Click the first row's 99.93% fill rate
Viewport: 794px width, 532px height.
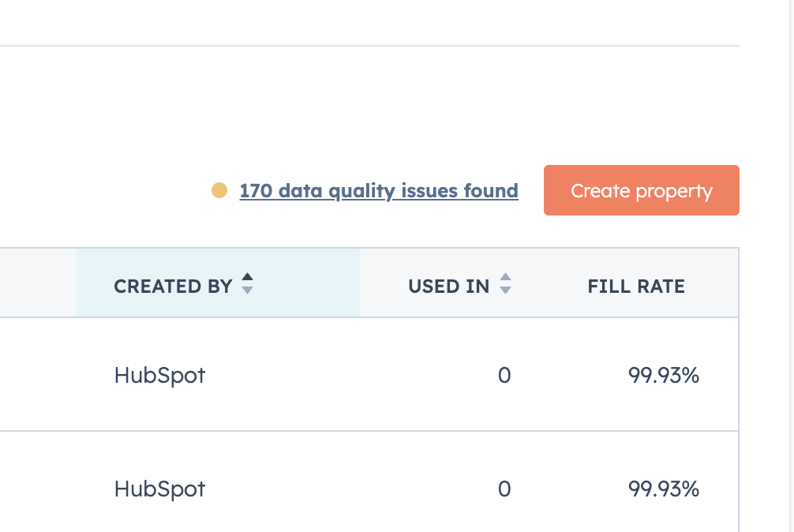pos(663,375)
